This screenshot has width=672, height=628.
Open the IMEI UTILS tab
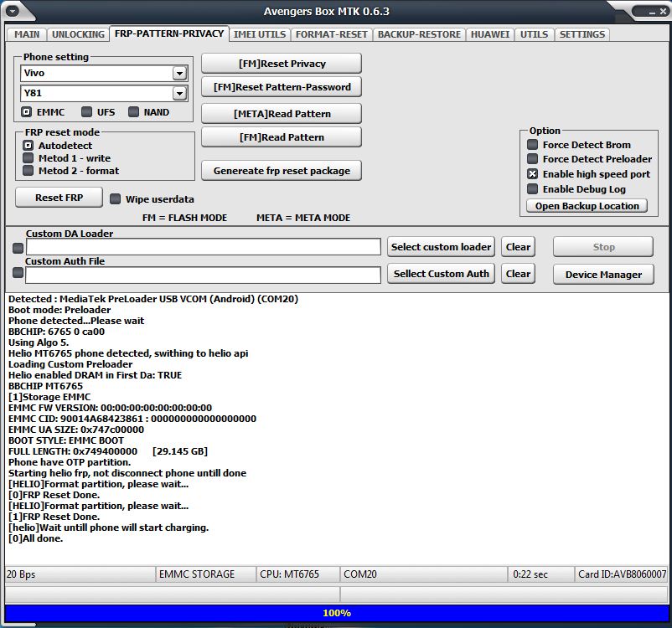click(260, 34)
